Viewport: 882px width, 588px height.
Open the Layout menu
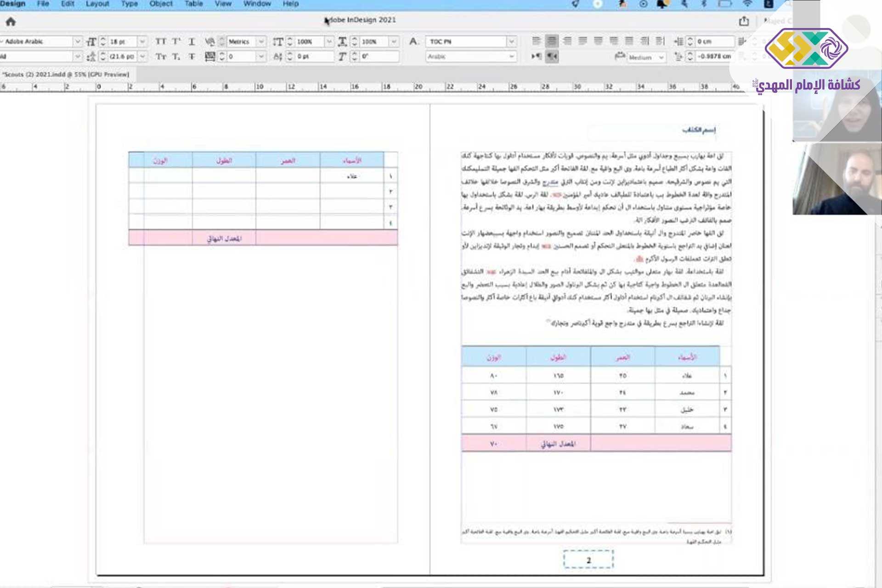coord(97,4)
